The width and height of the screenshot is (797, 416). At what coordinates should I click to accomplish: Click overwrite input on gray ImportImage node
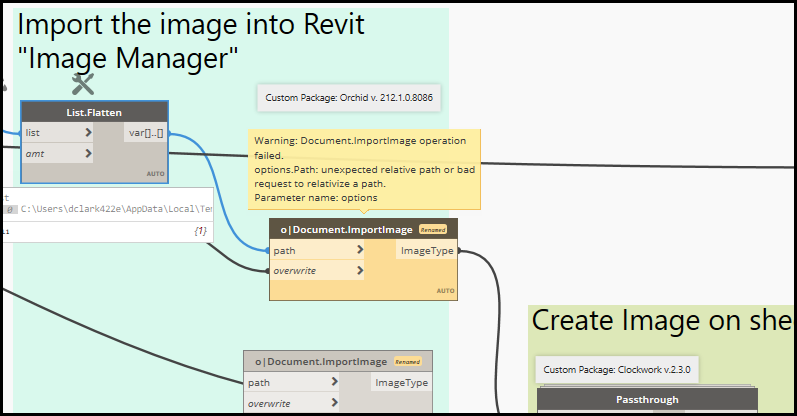point(292,403)
